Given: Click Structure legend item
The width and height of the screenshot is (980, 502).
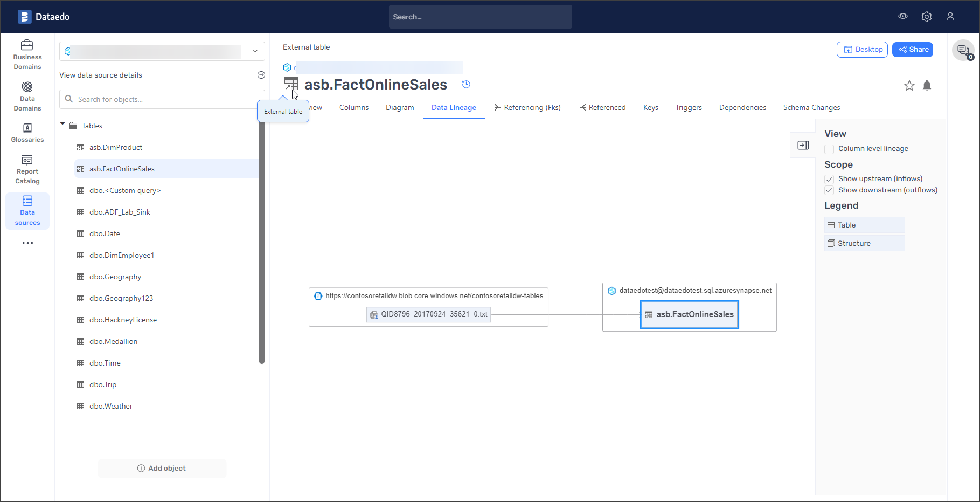Looking at the screenshot, I should click(864, 243).
